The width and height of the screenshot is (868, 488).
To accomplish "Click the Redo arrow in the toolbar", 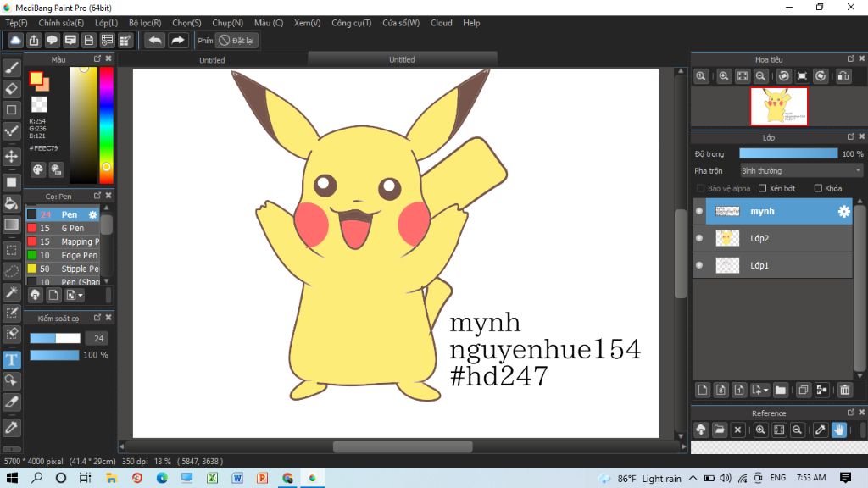I will tap(178, 41).
